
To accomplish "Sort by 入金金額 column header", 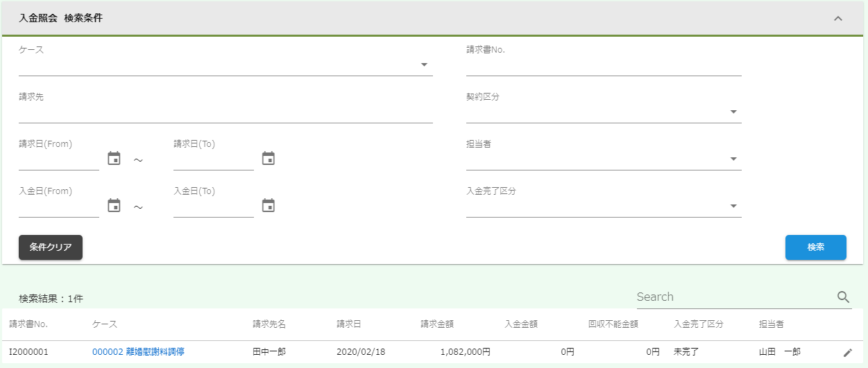I will [522, 324].
